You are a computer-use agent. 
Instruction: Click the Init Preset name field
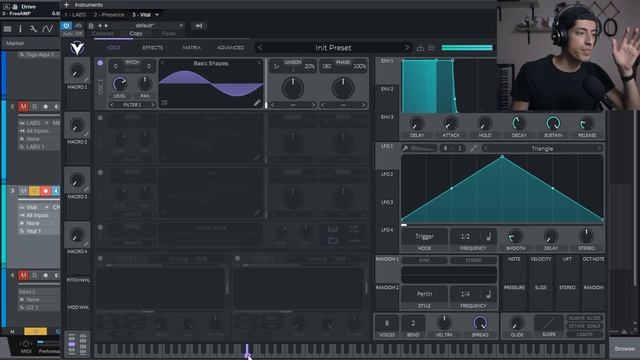[333, 48]
